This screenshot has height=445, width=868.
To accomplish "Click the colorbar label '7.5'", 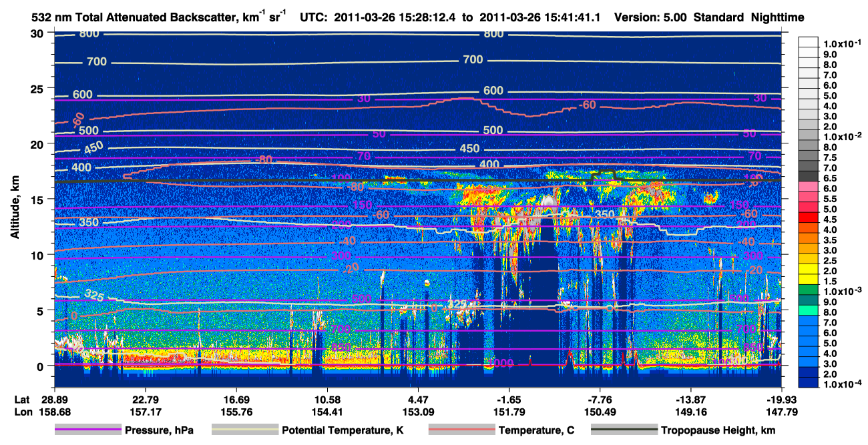I will pyautogui.click(x=829, y=159).
